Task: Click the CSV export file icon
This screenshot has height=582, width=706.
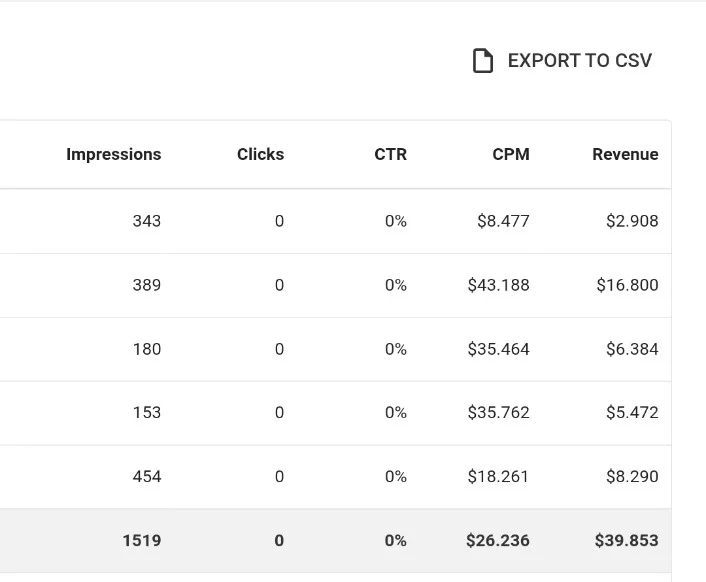Action: coord(483,60)
